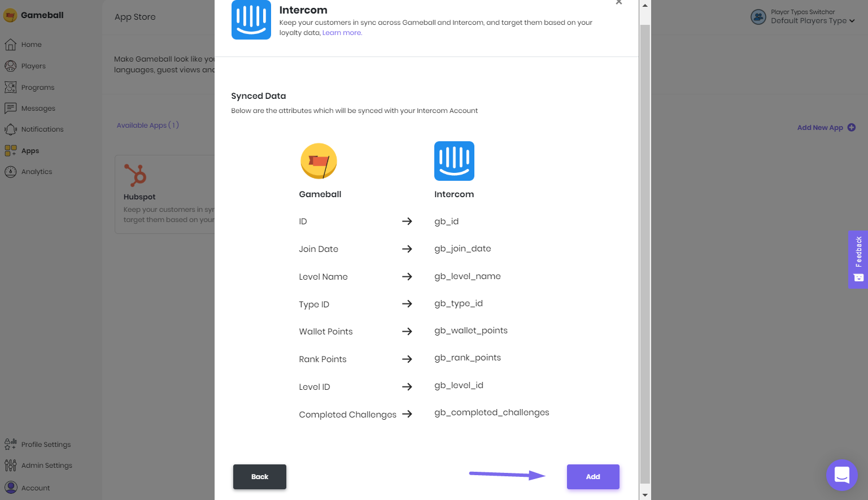Click the gb_level_name attribute text
The image size is (868, 500).
[x=468, y=276]
